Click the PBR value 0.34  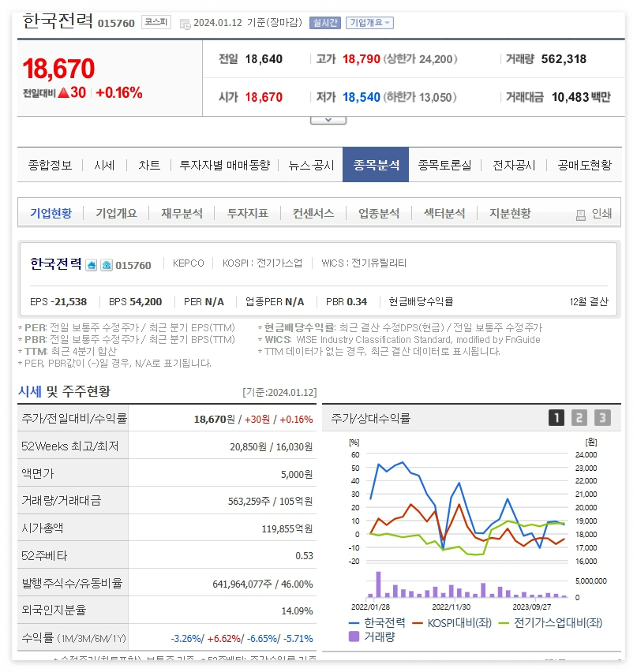[357, 302]
